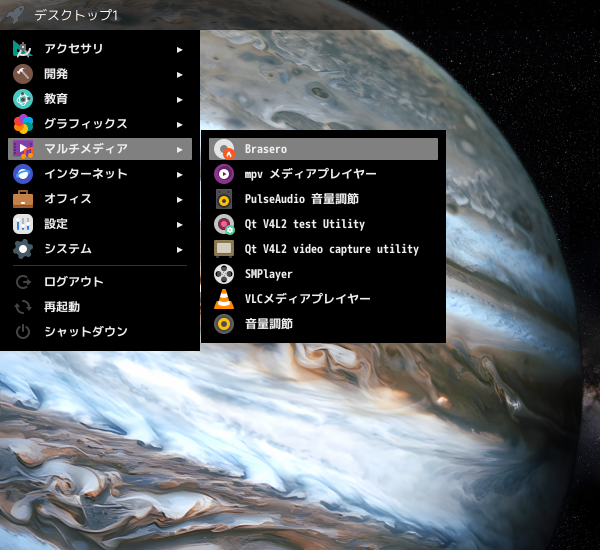
Task: Expand the 設定 submenu arrow
Action: click(179, 225)
